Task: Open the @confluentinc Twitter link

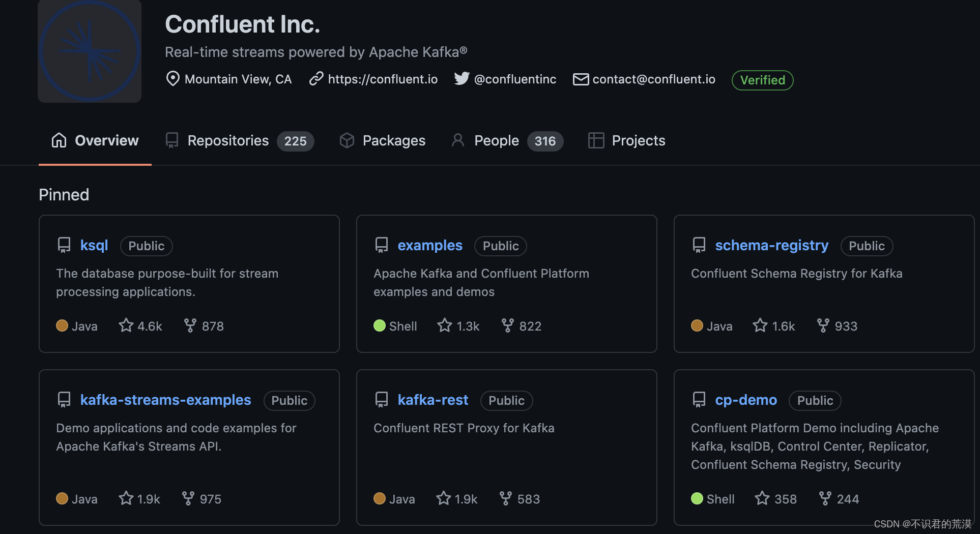Action: click(515, 79)
